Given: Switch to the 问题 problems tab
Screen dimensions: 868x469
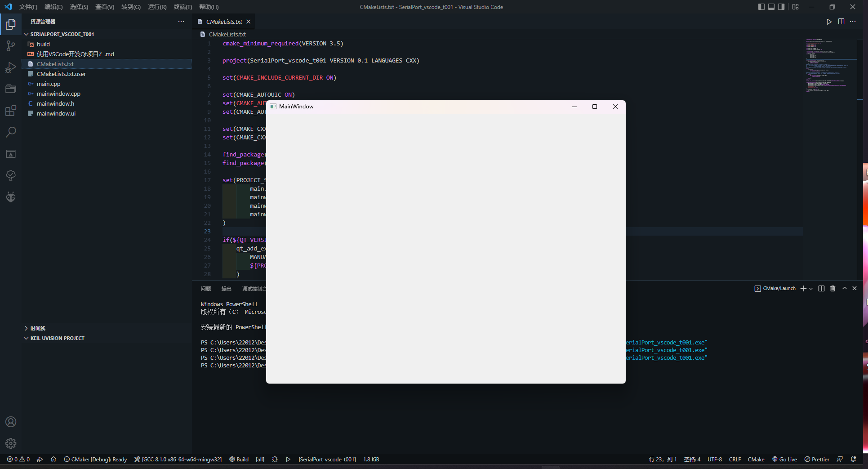Looking at the screenshot, I should point(206,289).
